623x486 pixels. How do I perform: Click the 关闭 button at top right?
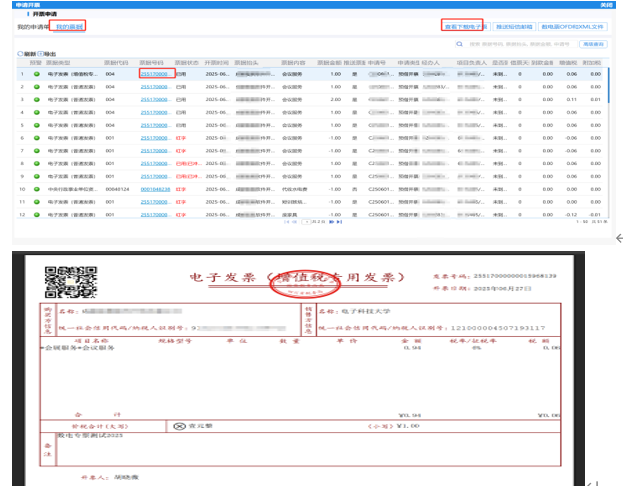pyautogui.click(x=606, y=4)
